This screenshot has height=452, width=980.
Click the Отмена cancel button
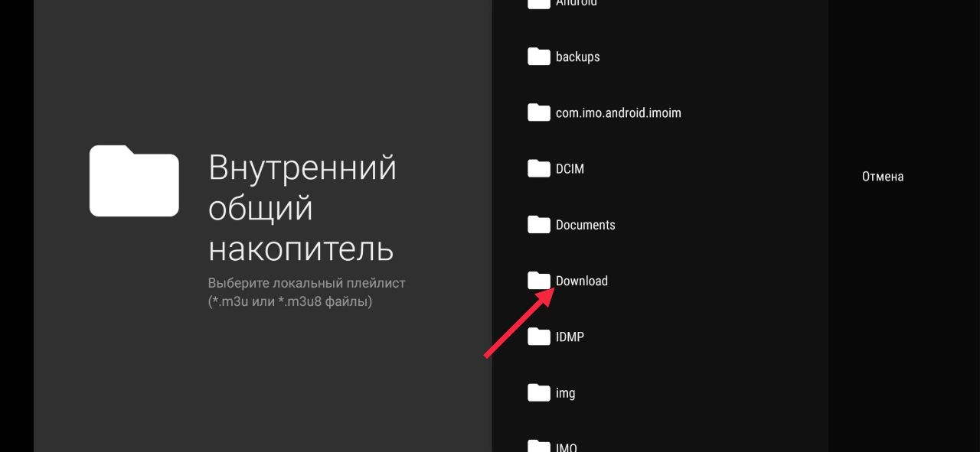[883, 177]
